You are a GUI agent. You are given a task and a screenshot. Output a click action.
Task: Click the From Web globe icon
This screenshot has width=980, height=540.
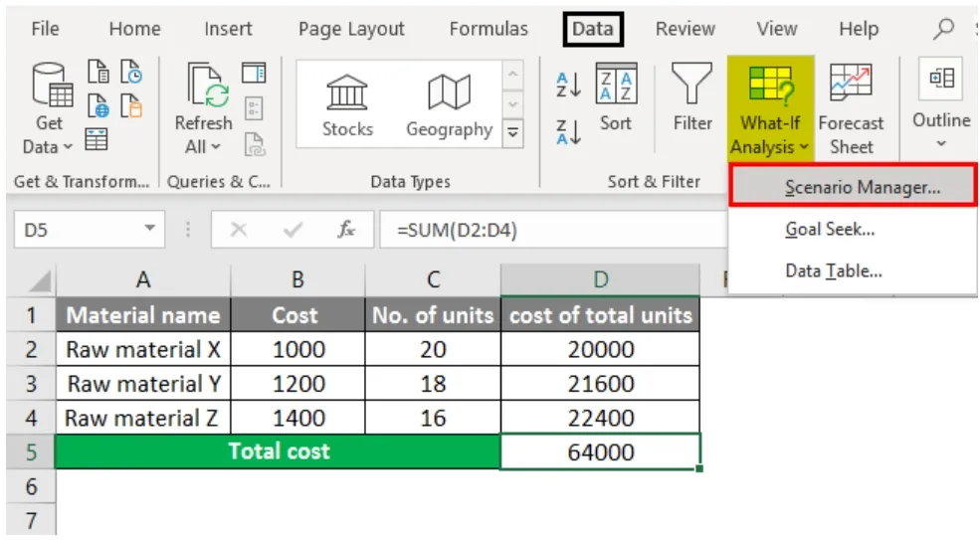click(98, 105)
